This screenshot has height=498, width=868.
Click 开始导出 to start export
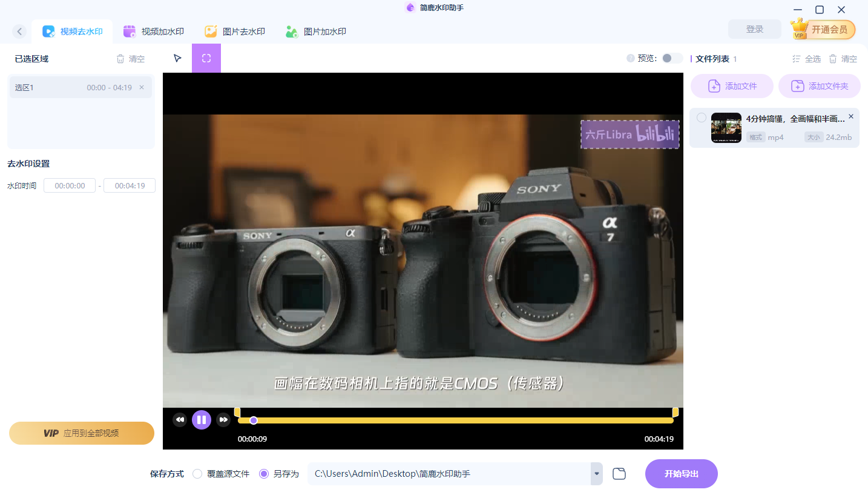(681, 474)
